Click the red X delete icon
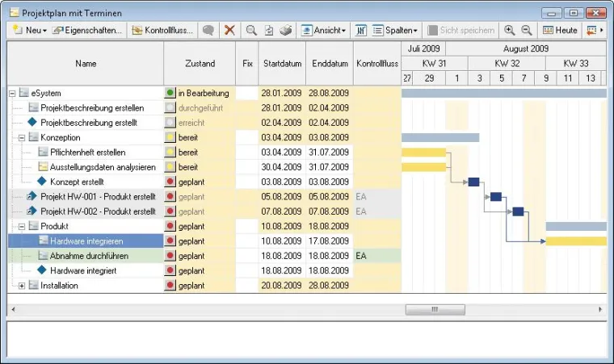Image resolution: width=614 pixels, height=364 pixels. pos(230,30)
